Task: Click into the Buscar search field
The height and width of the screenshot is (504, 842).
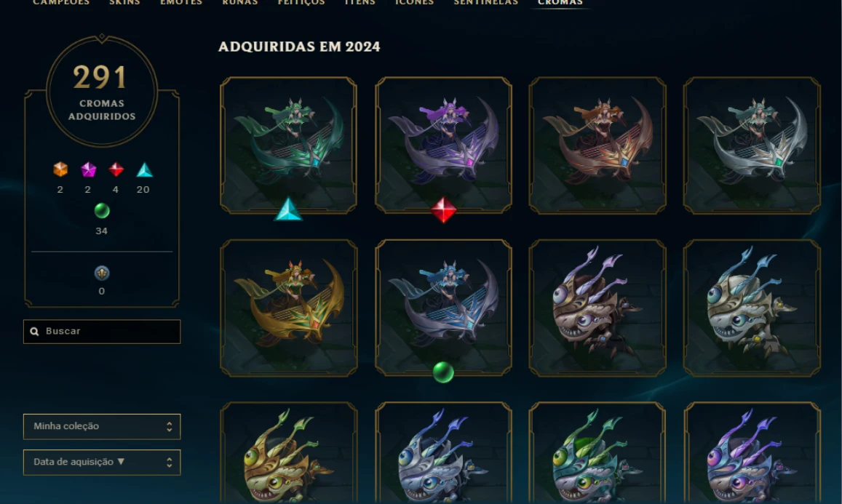Action: pyautogui.click(x=102, y=332)
